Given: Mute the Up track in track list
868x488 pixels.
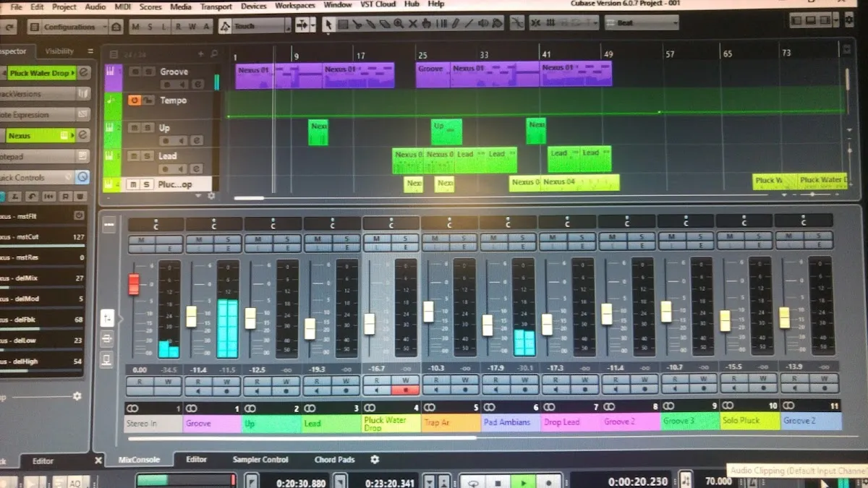Looking at the screenshot, I should [x=134, y=128].
